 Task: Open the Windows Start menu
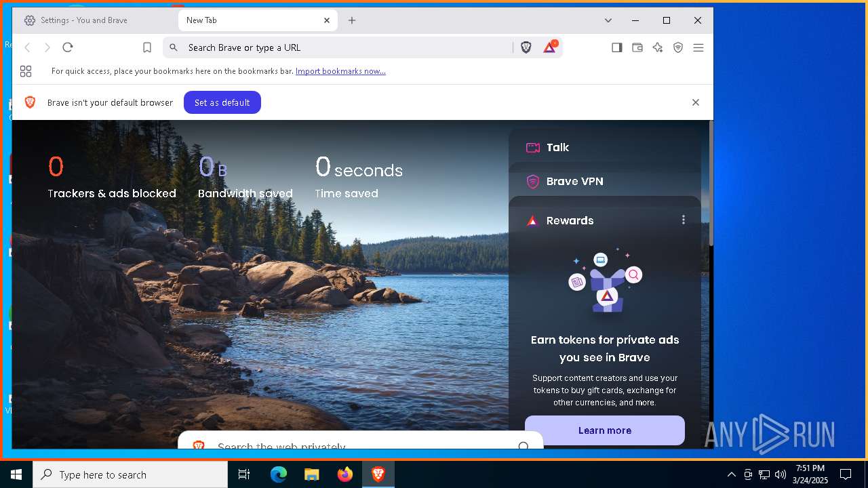point(16,474)
